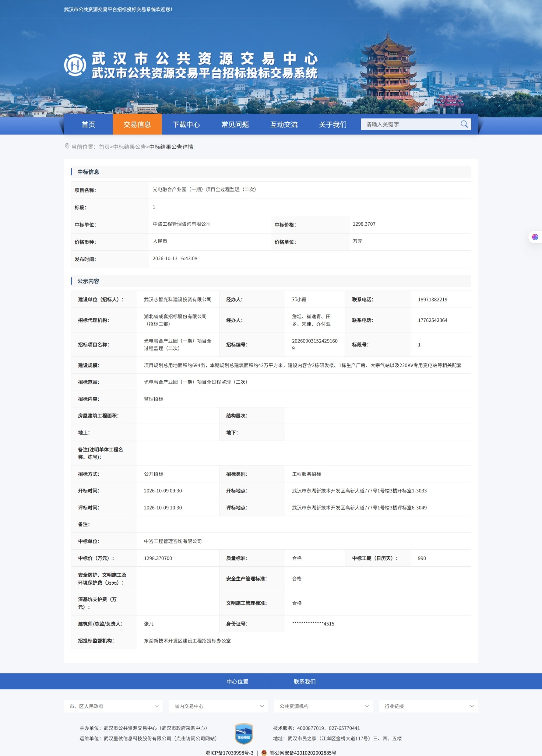Click the 公示内容 section heading

[x=88, y=281]
